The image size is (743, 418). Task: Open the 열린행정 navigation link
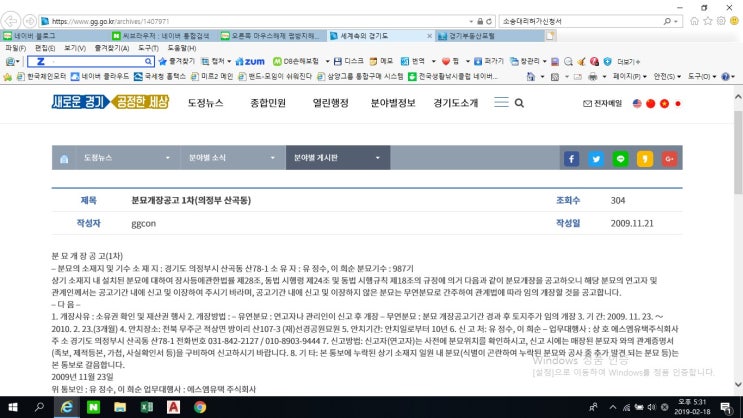pyautogui.click(x=330, y=103)
